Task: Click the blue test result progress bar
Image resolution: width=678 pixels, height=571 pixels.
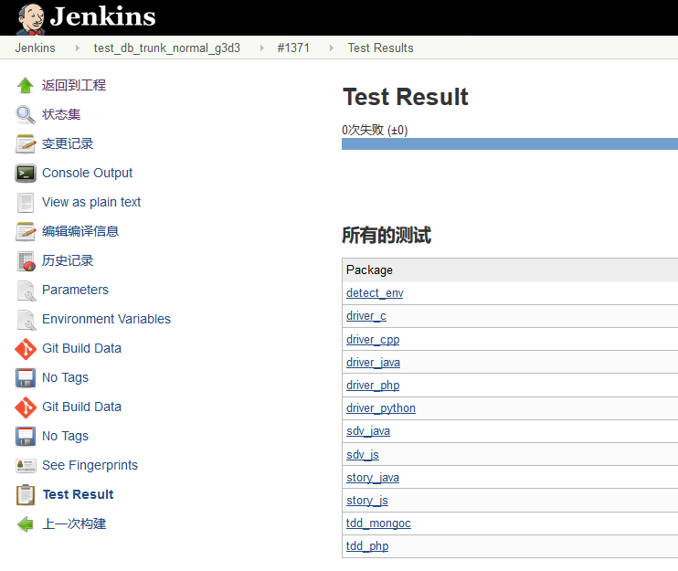Action: (x=509, y=144)
